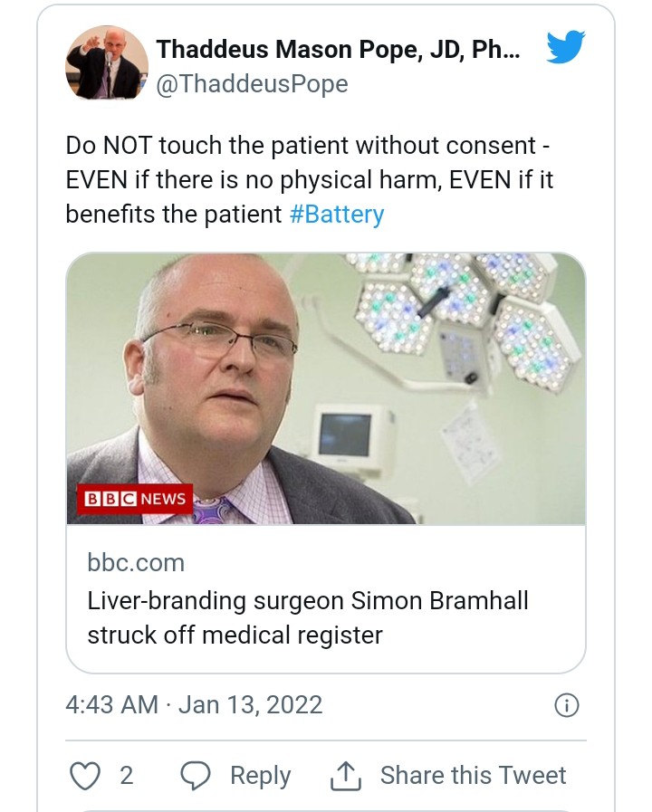Open the 4:43 AM timestamp
This screenshot has height=812, width=652.
pos(111,704)
